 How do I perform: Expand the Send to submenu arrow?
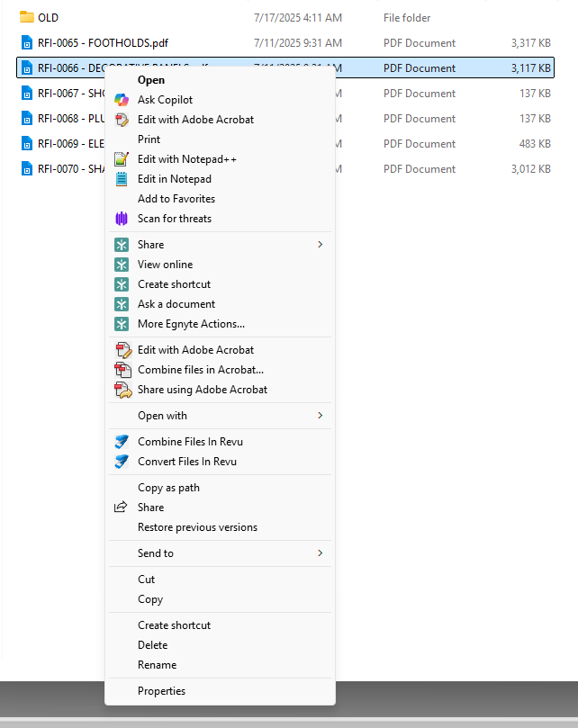tap(321, 553)
